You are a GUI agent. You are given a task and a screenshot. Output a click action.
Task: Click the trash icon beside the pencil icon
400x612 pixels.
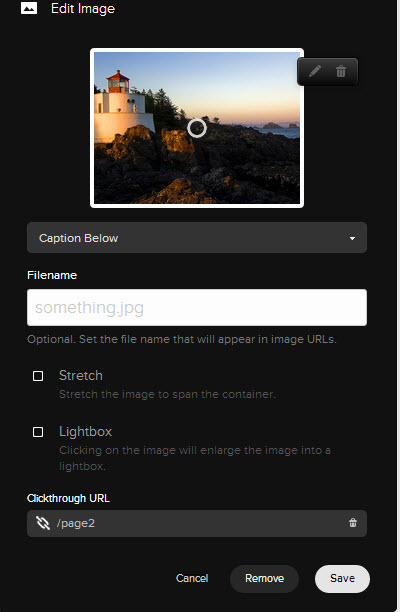coord(341,71)
